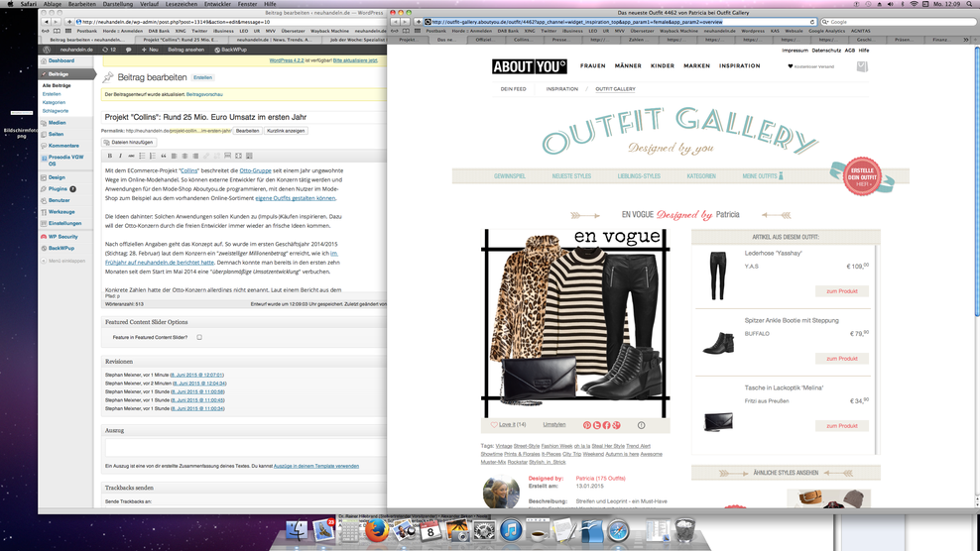Enable distraction-free fullscreen writing mode icon
980x551 pixels.
pyautogui.click(x=238, y=156)
